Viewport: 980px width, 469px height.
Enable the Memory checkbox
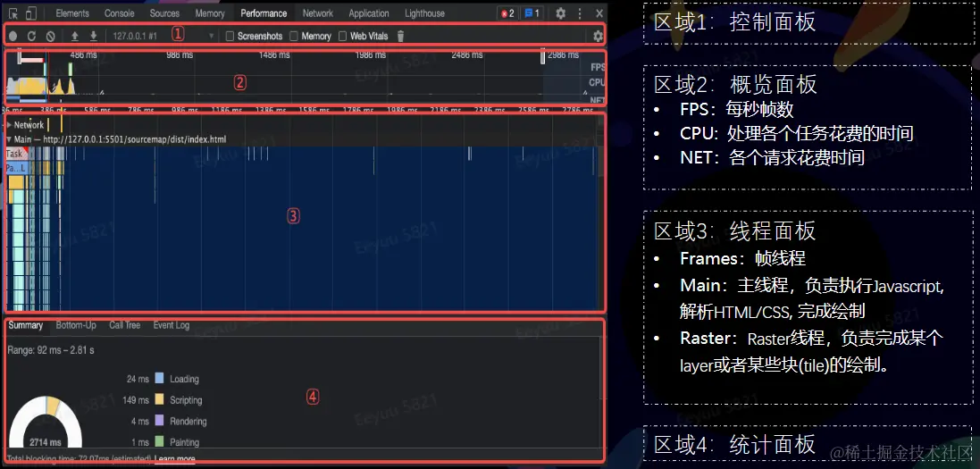click(294, 37)
